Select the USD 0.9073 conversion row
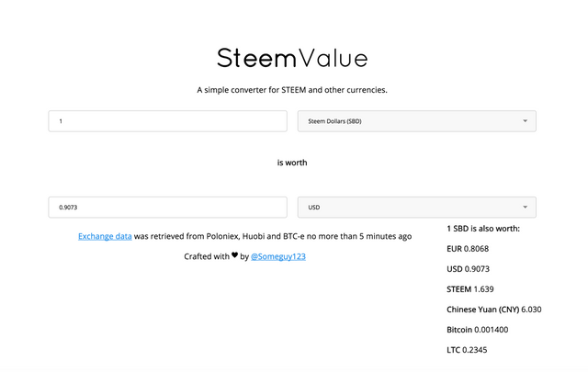 [x=468, y=269]
